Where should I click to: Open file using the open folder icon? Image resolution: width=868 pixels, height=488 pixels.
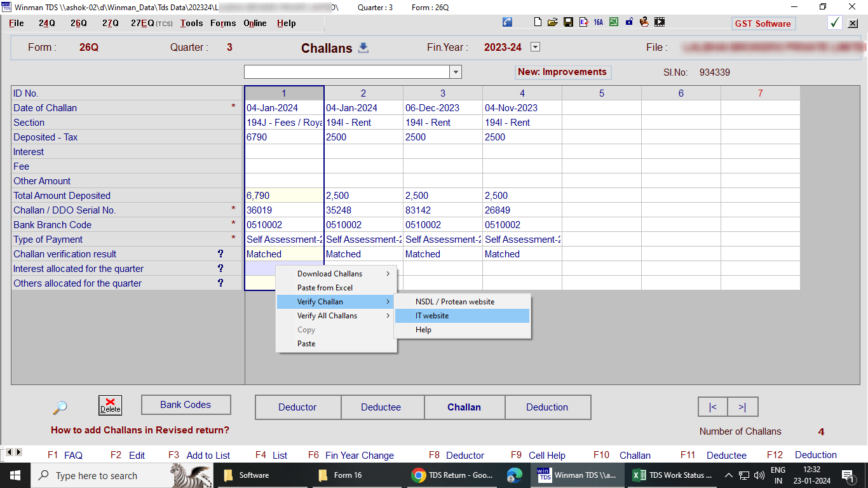552,22
